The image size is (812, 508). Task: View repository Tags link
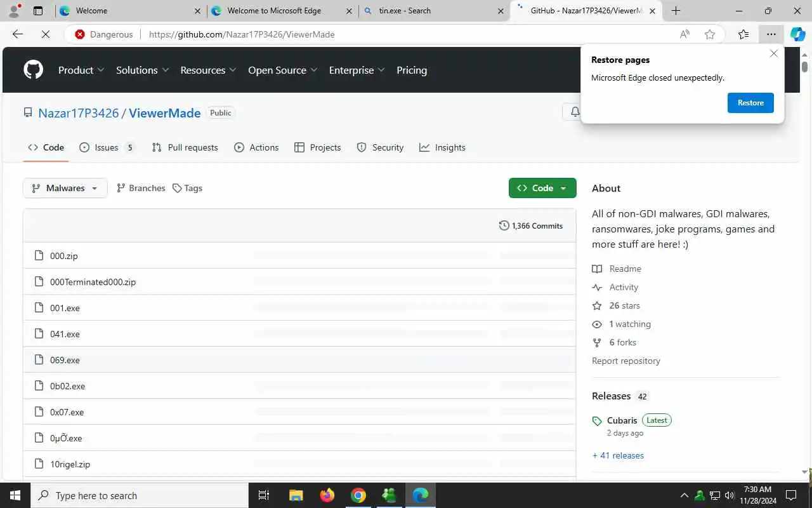pyautogui.click(x=188, y=188)
